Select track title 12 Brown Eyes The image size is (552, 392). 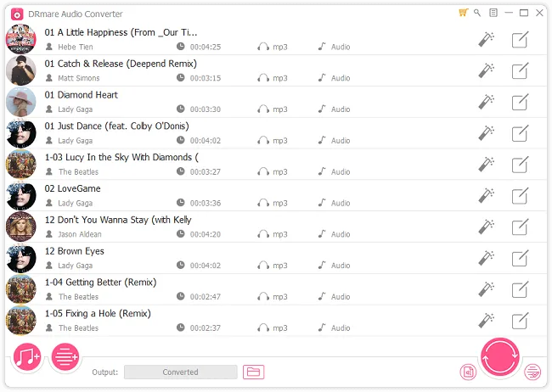(x=74, y=251)
